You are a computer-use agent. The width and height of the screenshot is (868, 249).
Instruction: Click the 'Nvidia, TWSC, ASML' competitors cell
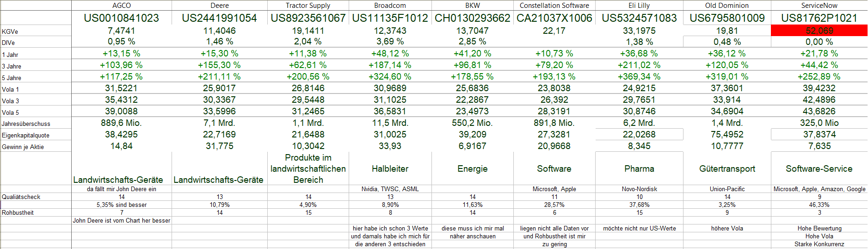(x=390, y=189)
